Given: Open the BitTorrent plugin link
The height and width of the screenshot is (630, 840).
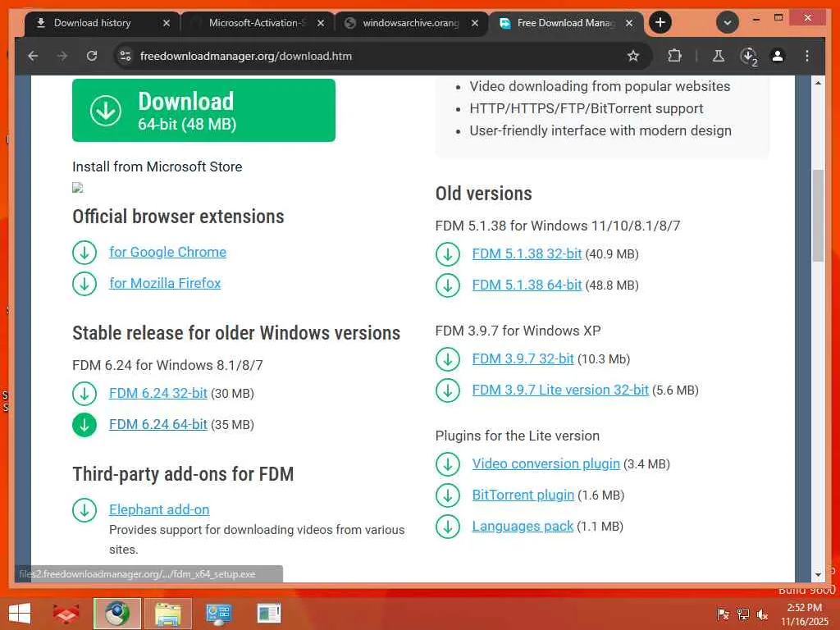Looking at the screenshot, I should click(523, 495).
